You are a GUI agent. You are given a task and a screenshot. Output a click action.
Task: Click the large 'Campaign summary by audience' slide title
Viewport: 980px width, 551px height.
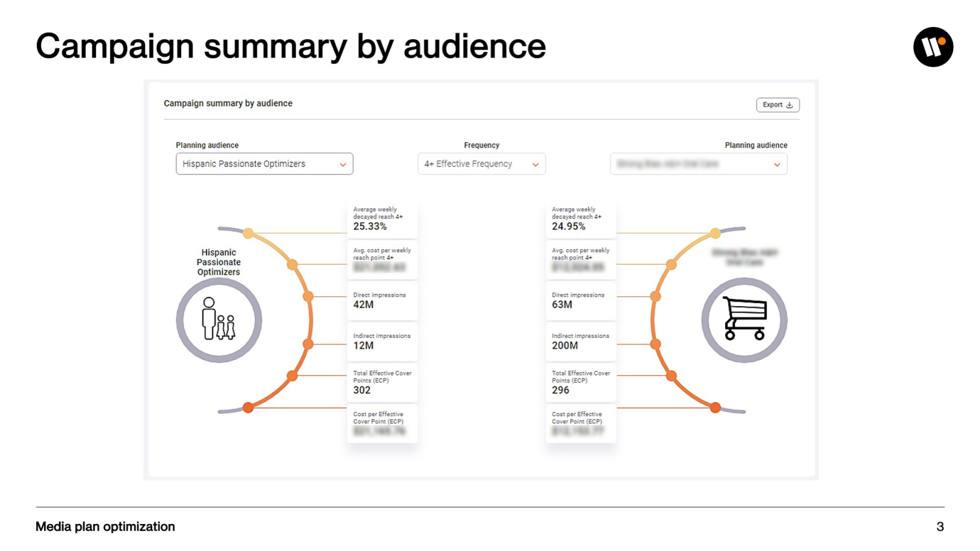pyautogui.click(x=291, y=47)
